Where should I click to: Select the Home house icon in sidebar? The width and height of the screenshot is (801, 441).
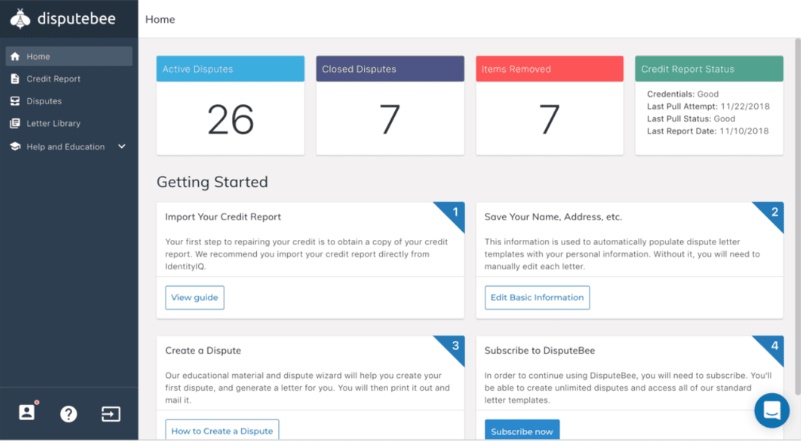(15, 56)
